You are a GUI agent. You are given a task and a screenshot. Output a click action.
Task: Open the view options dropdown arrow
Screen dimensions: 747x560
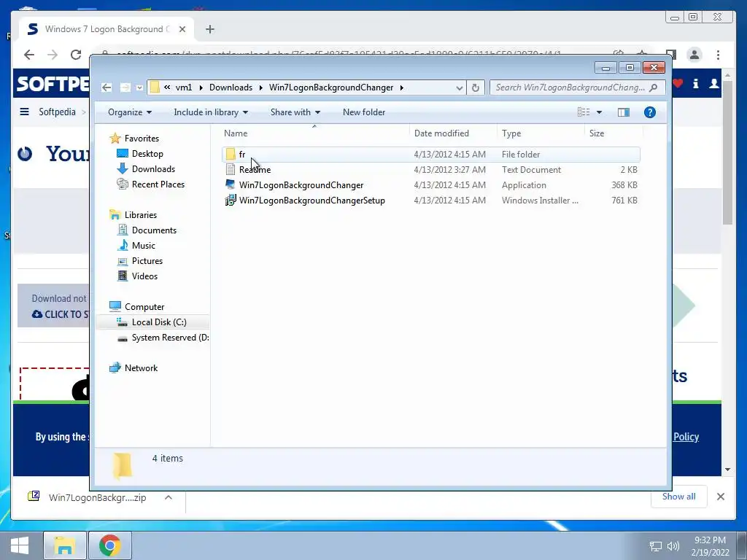600,112
